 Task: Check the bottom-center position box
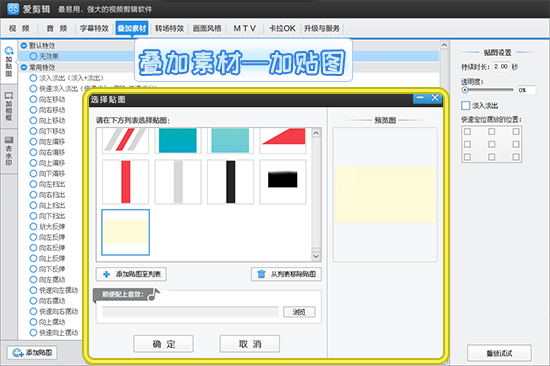tap(491, 157)
